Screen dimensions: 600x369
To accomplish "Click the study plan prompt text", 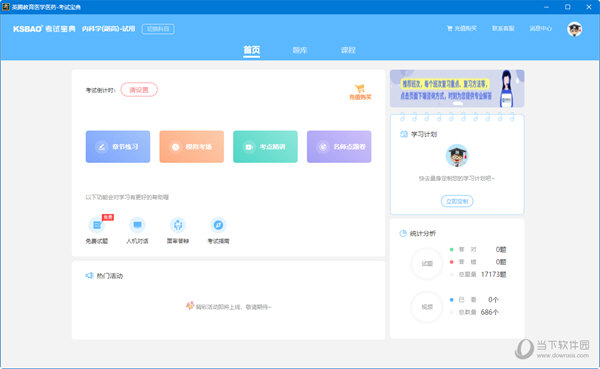I will pyautogui.click(x=457, y=178).
